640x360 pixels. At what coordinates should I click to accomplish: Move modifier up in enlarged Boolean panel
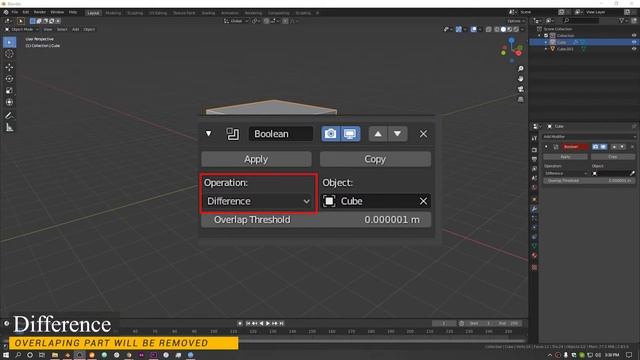(378, 134)
